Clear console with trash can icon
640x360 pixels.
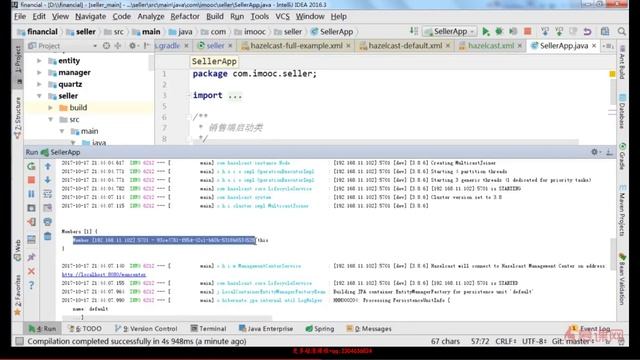(x=48, y=236)
